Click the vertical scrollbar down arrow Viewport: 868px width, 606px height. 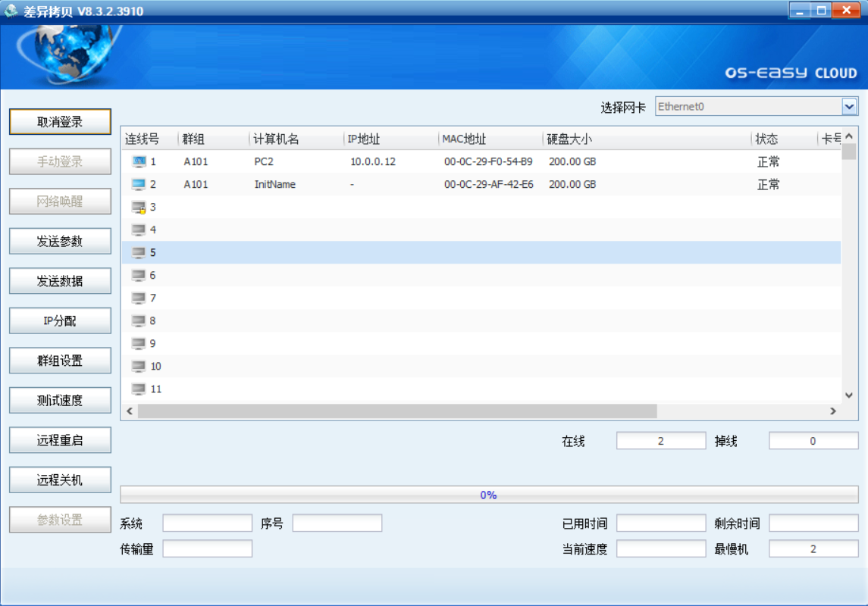849,395
